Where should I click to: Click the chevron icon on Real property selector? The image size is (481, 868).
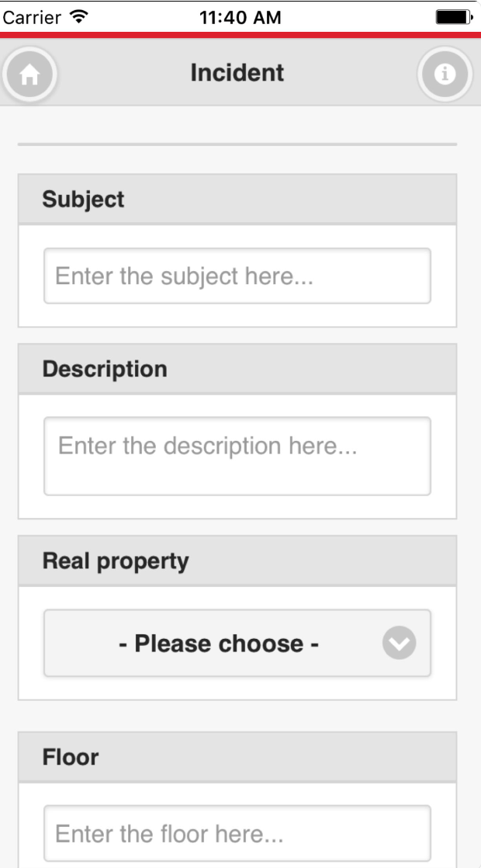[x=400, y=643]
